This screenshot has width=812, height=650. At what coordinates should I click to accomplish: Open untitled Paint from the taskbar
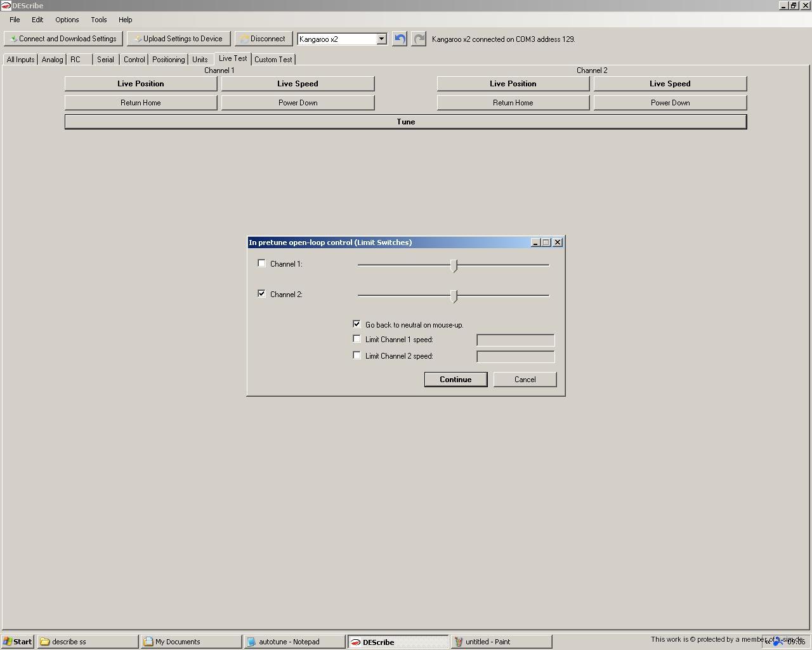click(501, 642)
